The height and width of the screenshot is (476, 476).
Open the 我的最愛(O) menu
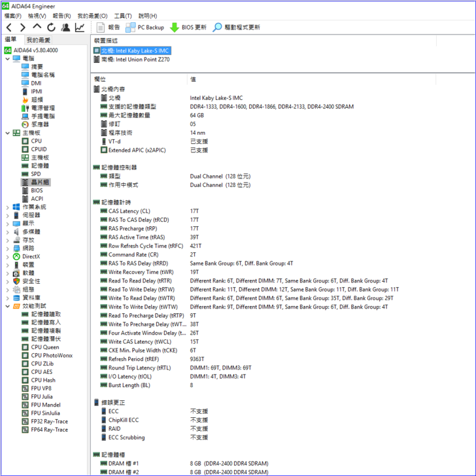[92, 16]
